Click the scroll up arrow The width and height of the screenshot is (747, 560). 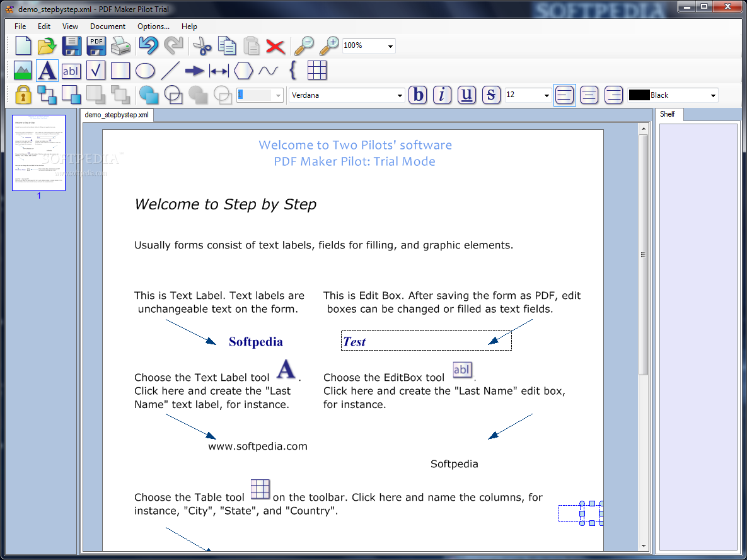coord(644,129)
